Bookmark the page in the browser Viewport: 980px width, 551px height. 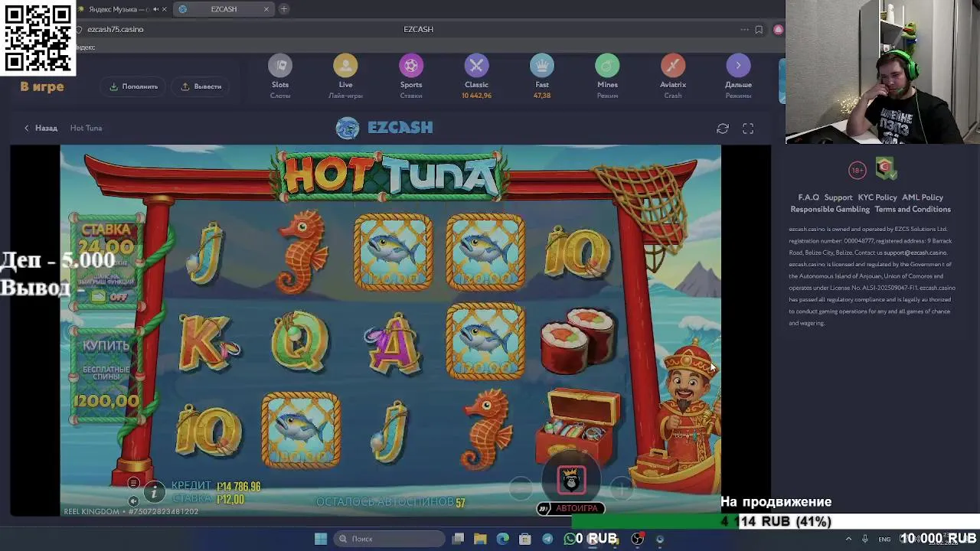(759, 30)
